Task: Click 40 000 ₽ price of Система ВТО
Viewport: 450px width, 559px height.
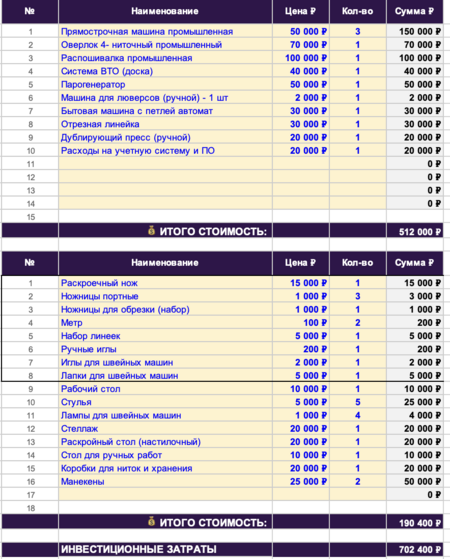Action: tap(301, 71)
